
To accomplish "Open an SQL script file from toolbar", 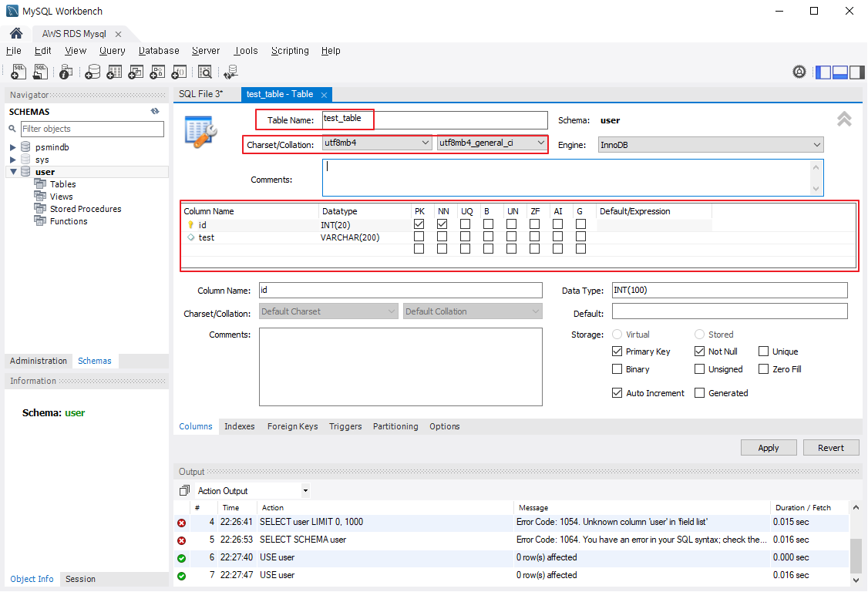I will (40, 72).
